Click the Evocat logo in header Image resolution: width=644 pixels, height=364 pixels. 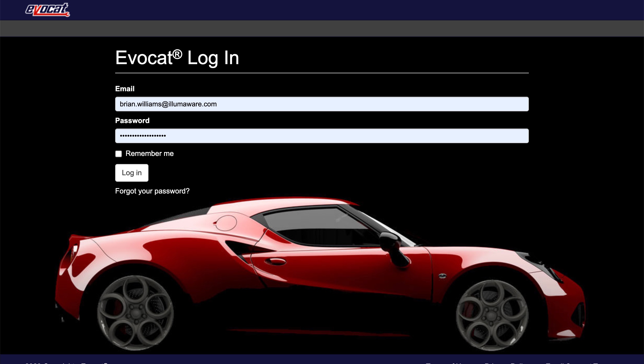[47, 10]
